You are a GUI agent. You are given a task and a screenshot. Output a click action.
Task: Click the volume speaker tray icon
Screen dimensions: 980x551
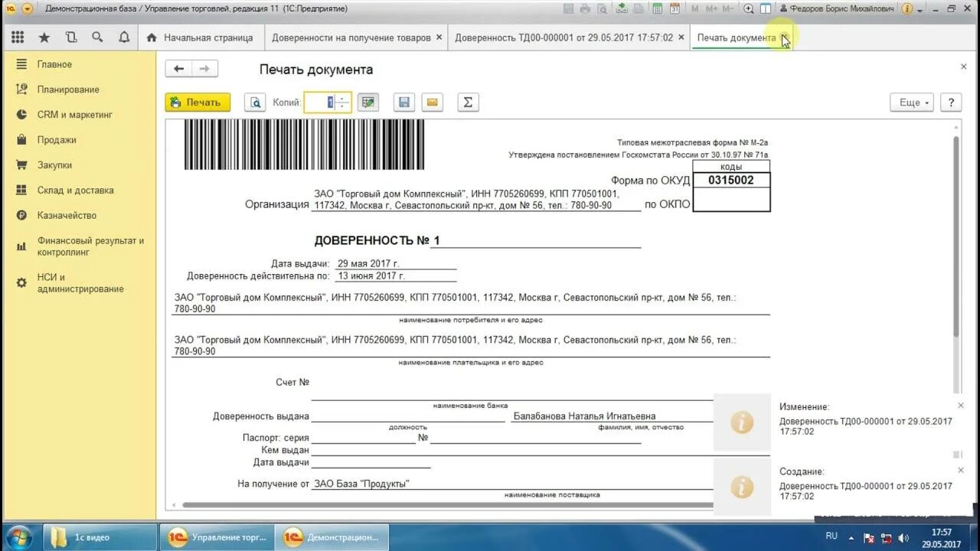pyautogui.click(x=903, y=537)
